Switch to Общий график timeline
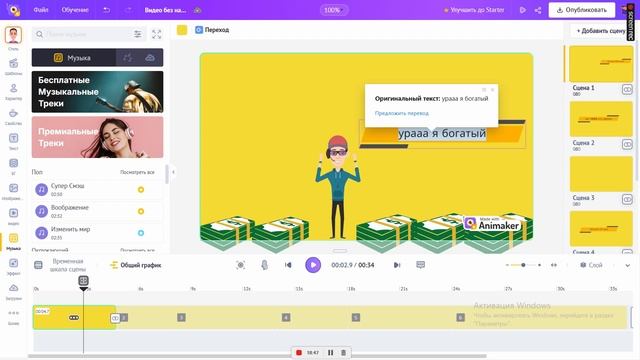This screenshot has width=640, height=360. coord(136,265)
